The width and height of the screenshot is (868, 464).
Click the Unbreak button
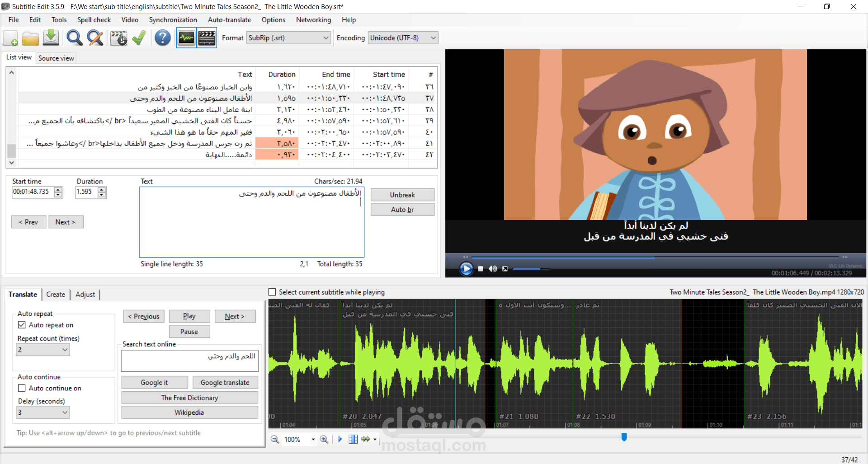point(402,195)
